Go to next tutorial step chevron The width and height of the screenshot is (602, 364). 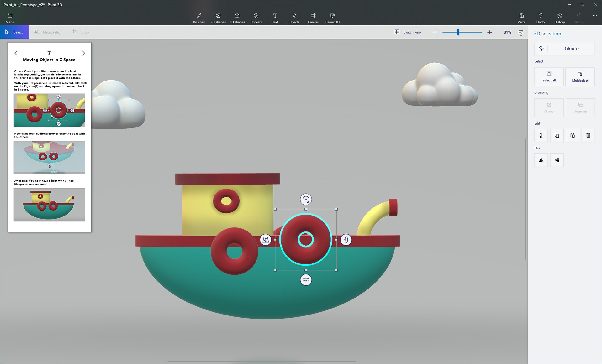pos(83,53)
